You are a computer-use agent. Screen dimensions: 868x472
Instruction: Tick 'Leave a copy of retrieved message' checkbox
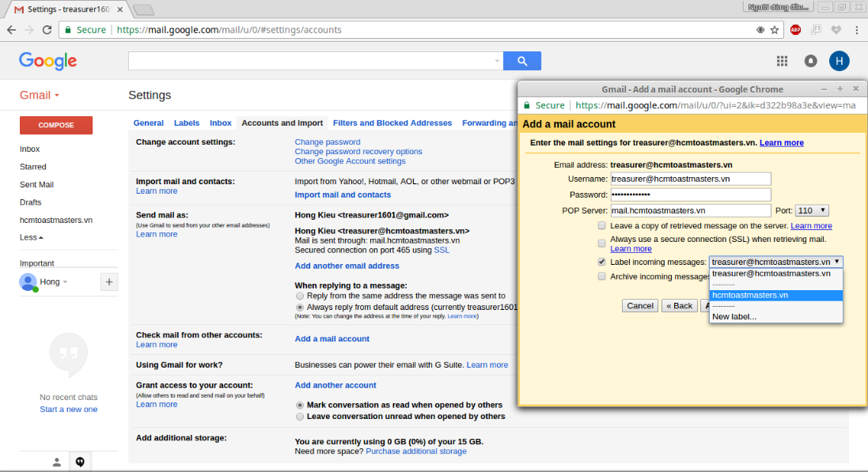click(601, 226)
